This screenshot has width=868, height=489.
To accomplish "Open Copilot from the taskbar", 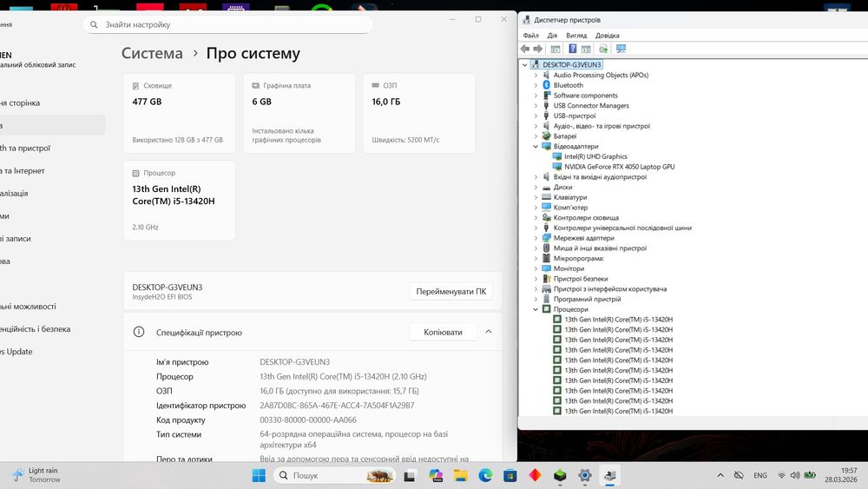I will [x=436, y=475].
